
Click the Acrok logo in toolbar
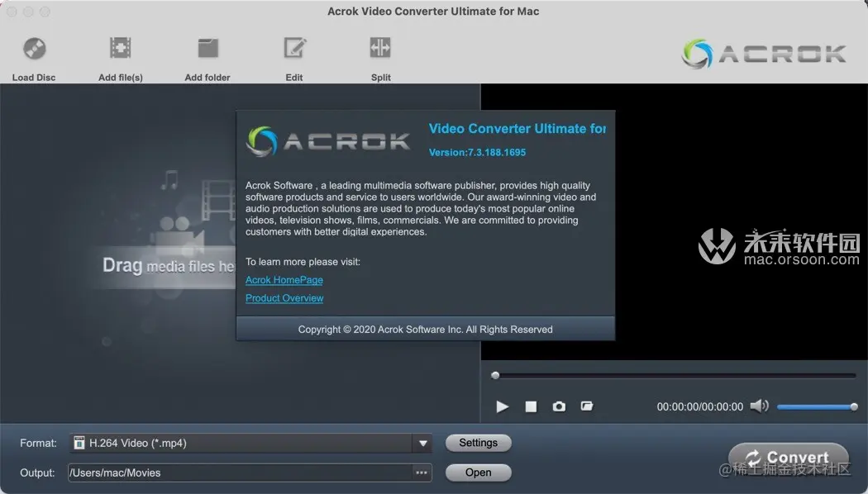click(764, 54)
